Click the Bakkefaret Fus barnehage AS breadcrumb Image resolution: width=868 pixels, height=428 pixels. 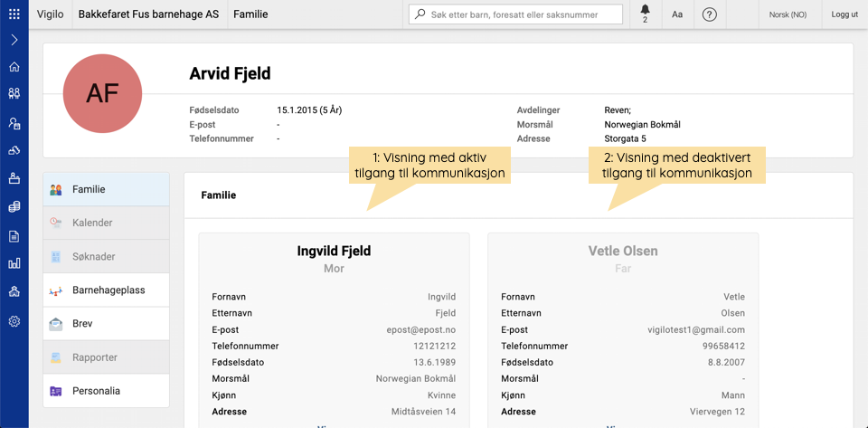(x=149, y=14)
